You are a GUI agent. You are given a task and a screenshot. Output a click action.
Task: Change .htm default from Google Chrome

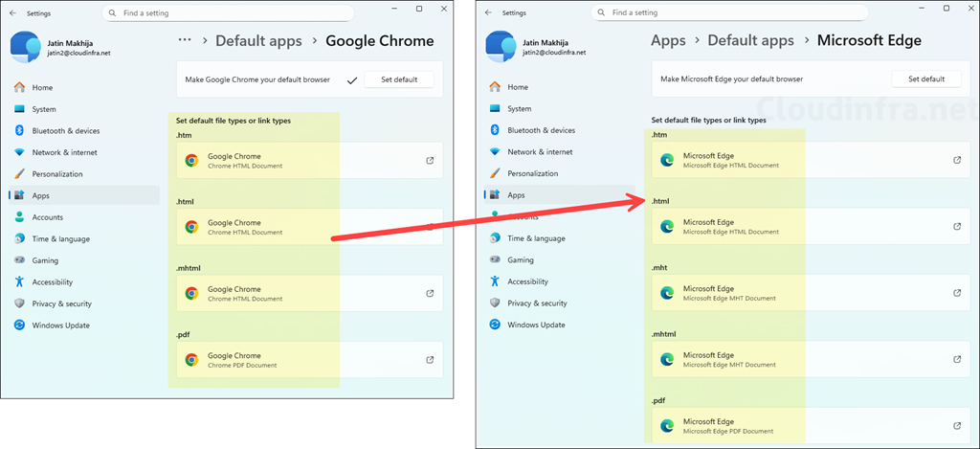[310, 161]
